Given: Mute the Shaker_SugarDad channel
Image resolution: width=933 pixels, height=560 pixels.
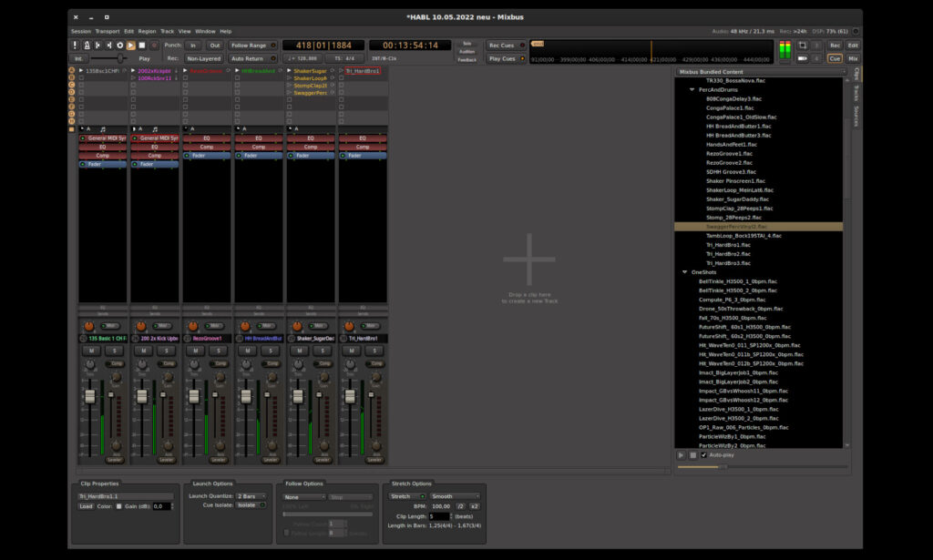Looking at the screenshot, I should [299, 351].
